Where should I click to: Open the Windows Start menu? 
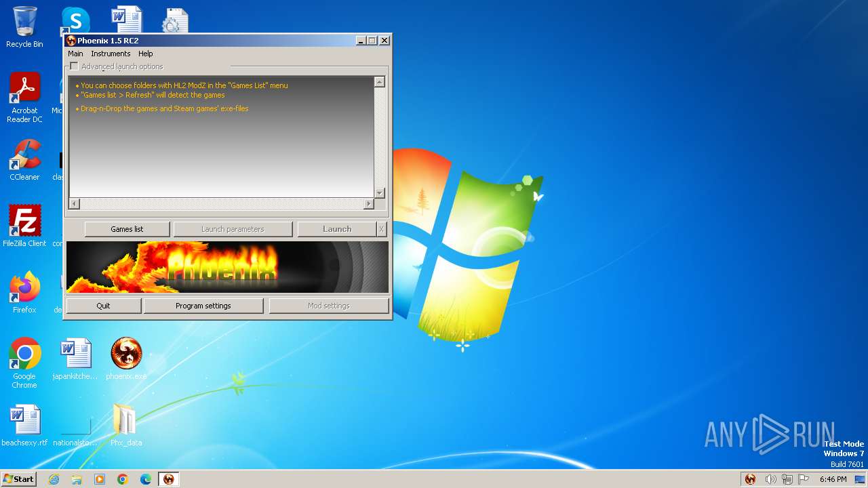18,479
